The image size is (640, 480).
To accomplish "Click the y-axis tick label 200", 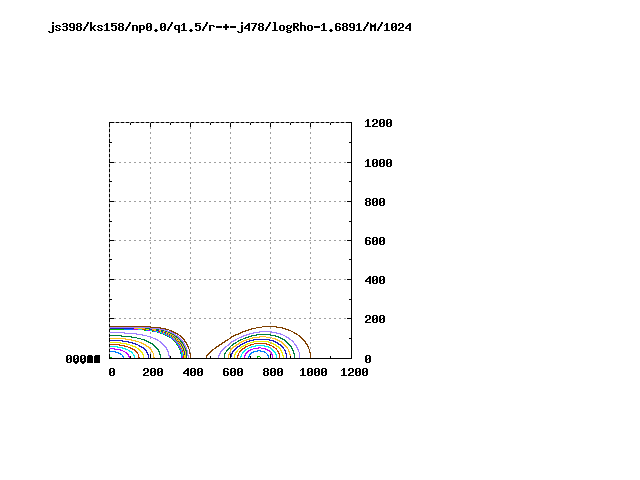I will tap(375, 319).
